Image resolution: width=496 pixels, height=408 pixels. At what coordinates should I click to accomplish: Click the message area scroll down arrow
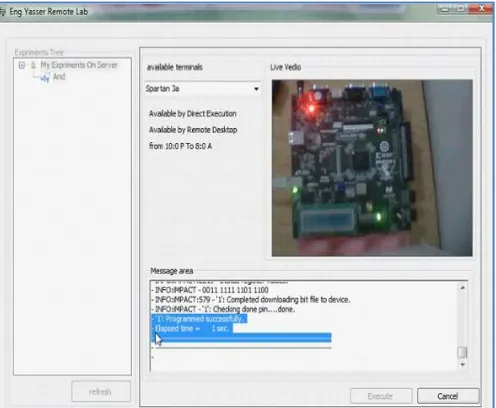tap(462, 365)
